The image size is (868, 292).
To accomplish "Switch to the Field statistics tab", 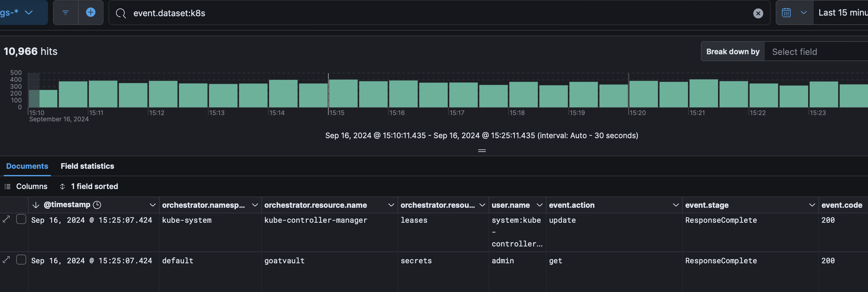I will click(87, 166).
